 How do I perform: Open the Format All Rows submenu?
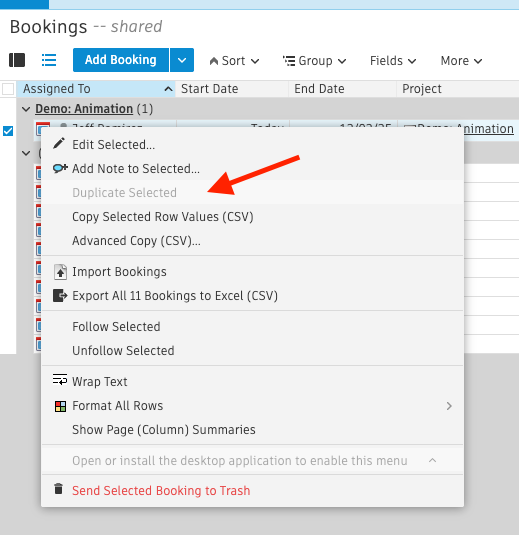click(252, 406)
